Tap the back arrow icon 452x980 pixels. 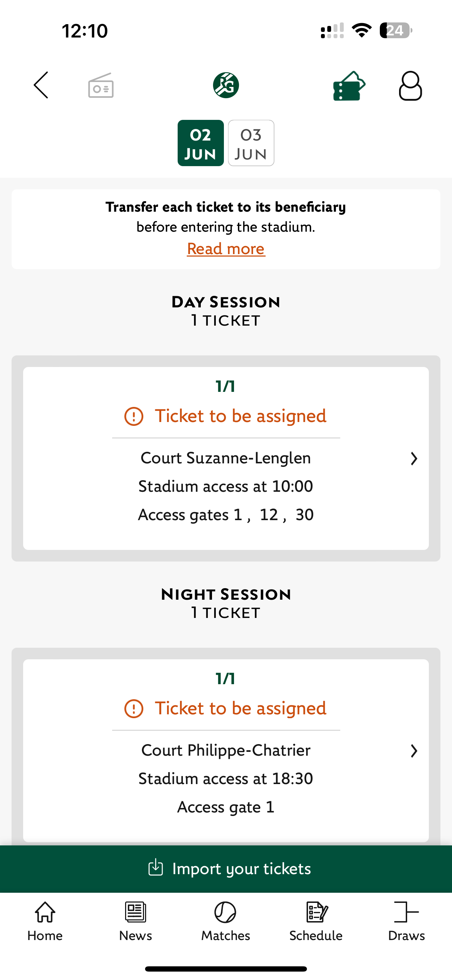click(41, 85)
